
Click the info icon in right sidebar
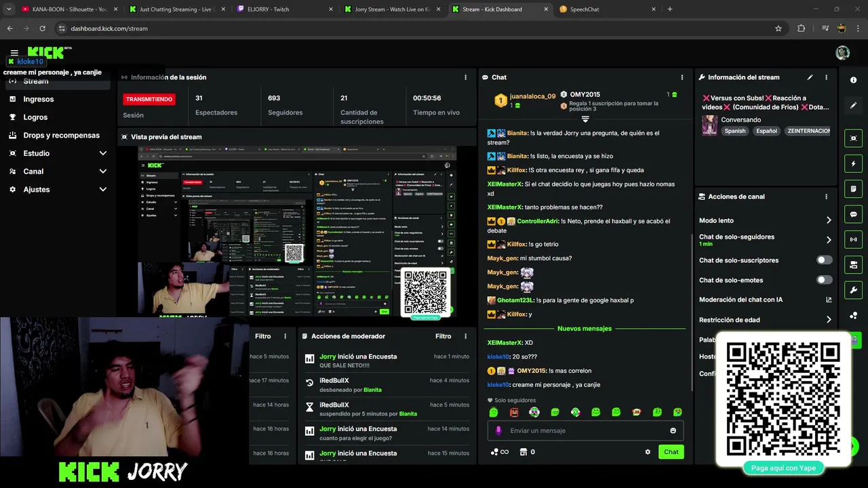[x=853, y=80]
